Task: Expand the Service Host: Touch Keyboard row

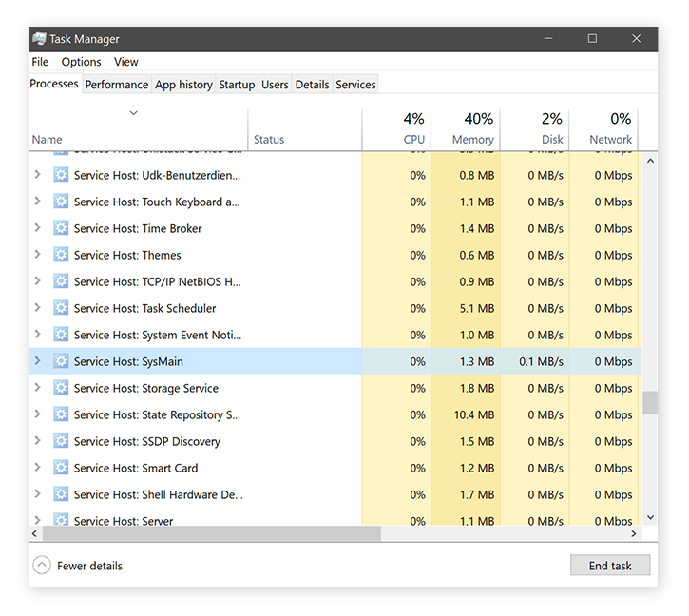Action: [x=38, y=202]
